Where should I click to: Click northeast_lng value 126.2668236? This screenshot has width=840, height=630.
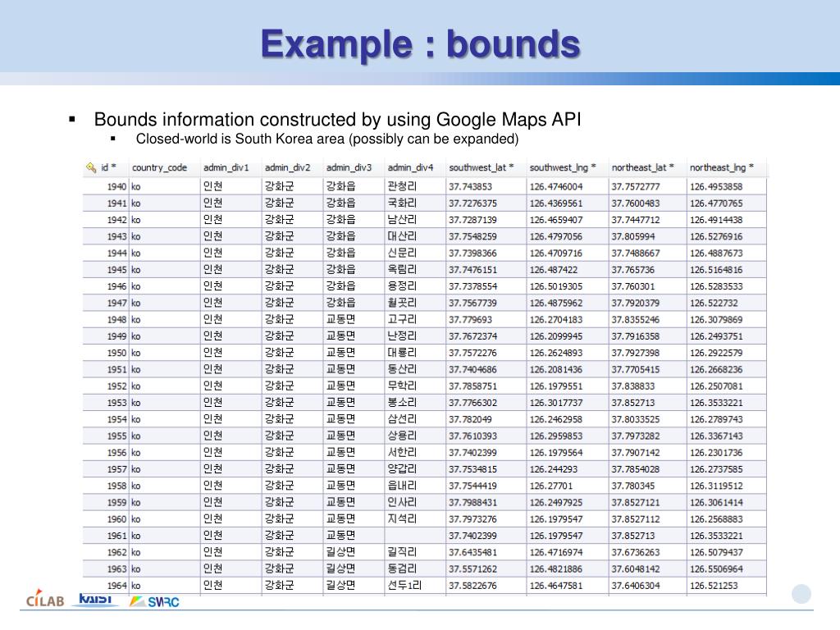(x=716, y=370)
